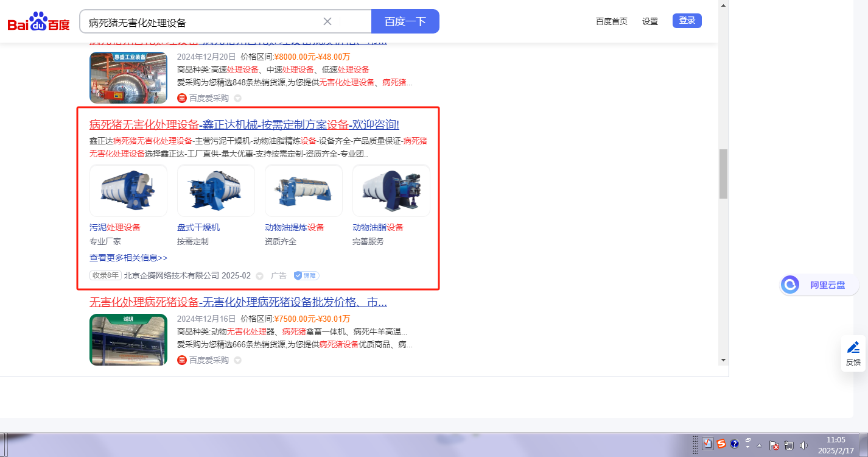This screenshot has height=457, width=868.
Task: Click the 百度爱采购 icon under the 666条 result
Action: pyautogui.click(x=181, y=360)
